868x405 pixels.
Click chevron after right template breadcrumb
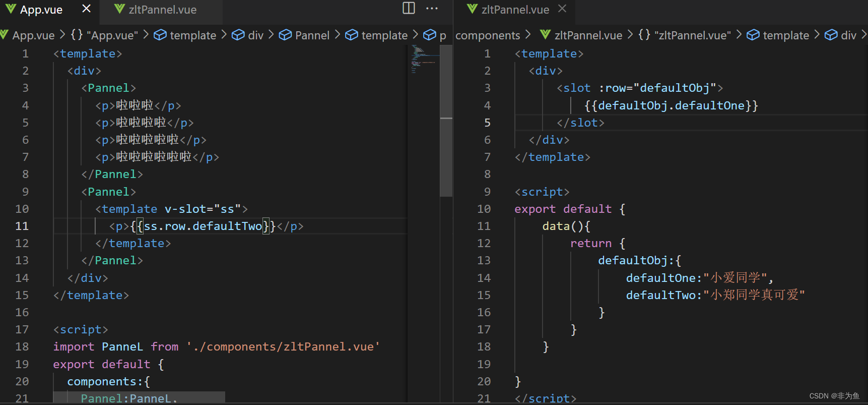(x=817, y=34)
